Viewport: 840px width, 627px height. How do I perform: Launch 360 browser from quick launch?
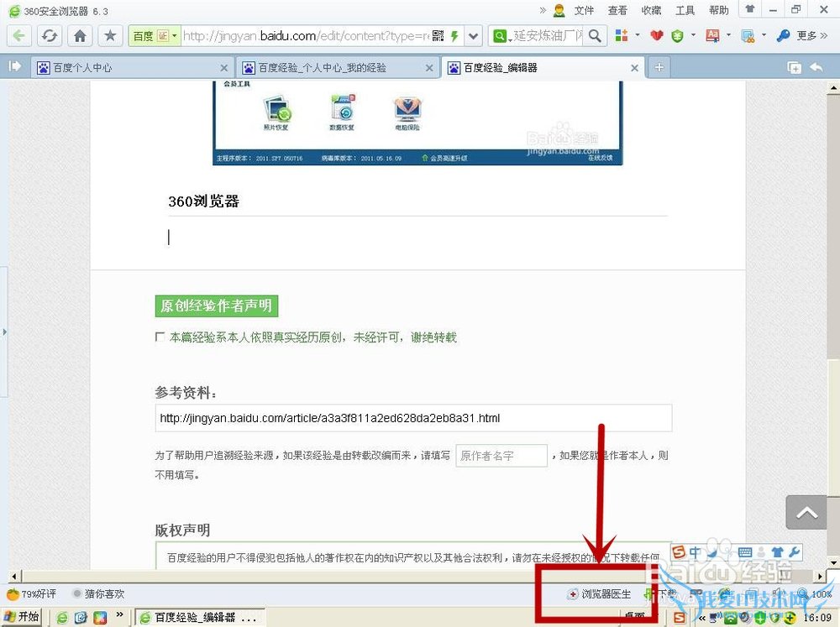[x=62, y=618]
